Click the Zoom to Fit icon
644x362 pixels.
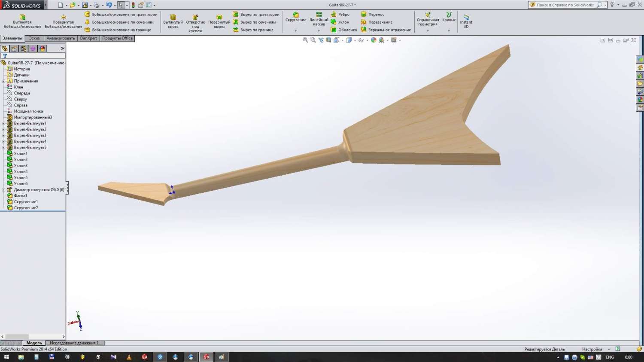click(305, 40)
